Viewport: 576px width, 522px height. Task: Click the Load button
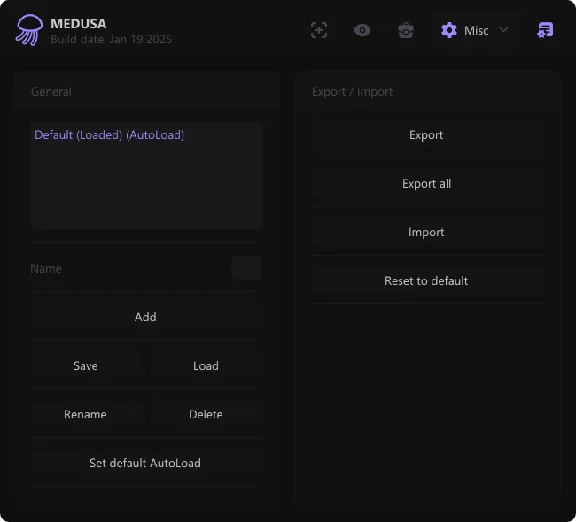pyautogui.click(x=206, y=366)
